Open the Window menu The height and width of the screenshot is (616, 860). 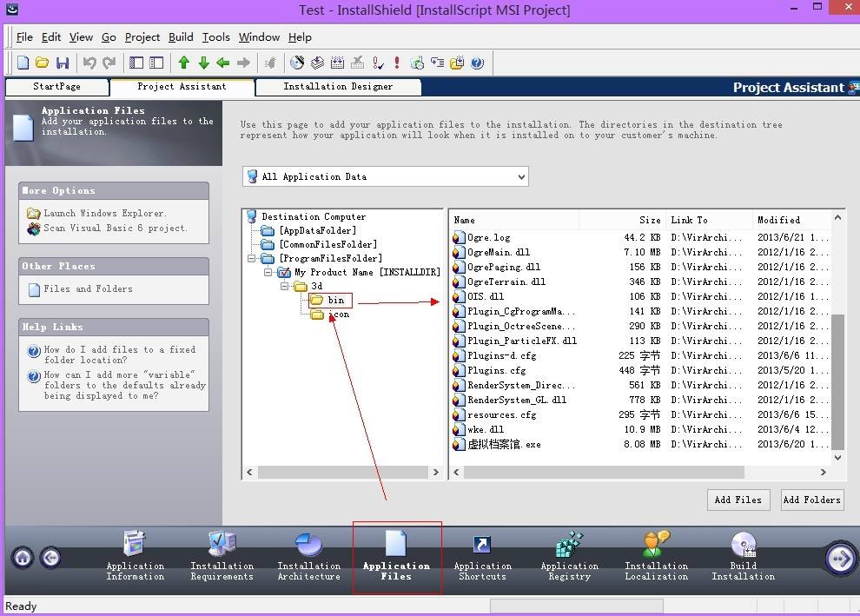(259, 36)
